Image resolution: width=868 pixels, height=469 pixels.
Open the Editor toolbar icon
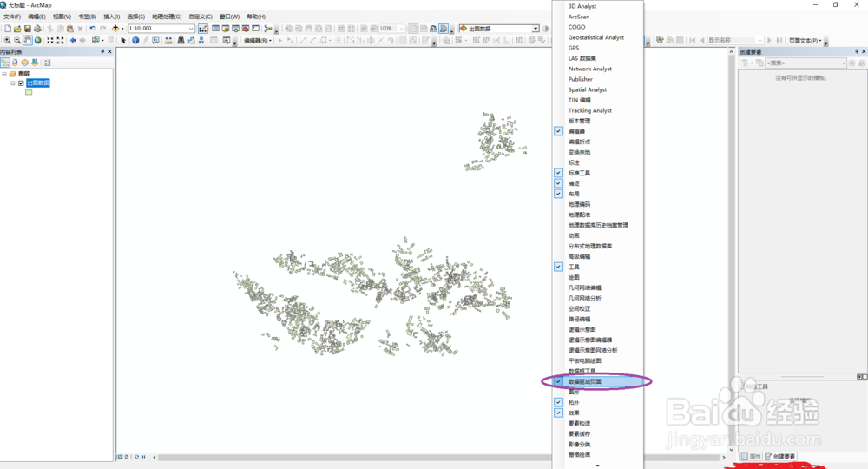point(202,29)
